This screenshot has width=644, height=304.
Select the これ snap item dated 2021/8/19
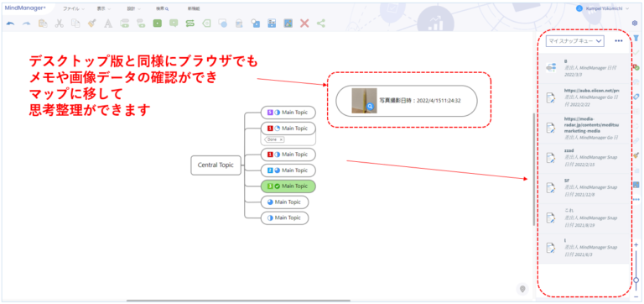click(x=584, y=219)
